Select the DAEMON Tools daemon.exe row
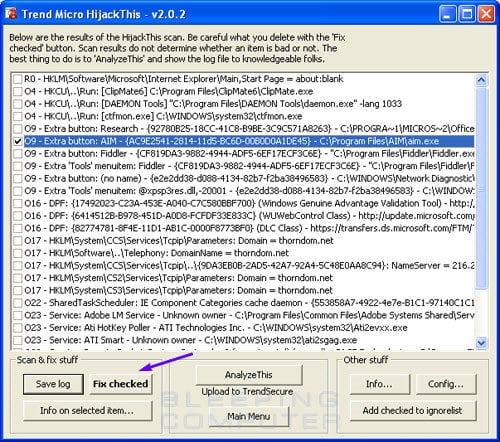This screenshot has height=442, width=500. (x=213, y=104)
